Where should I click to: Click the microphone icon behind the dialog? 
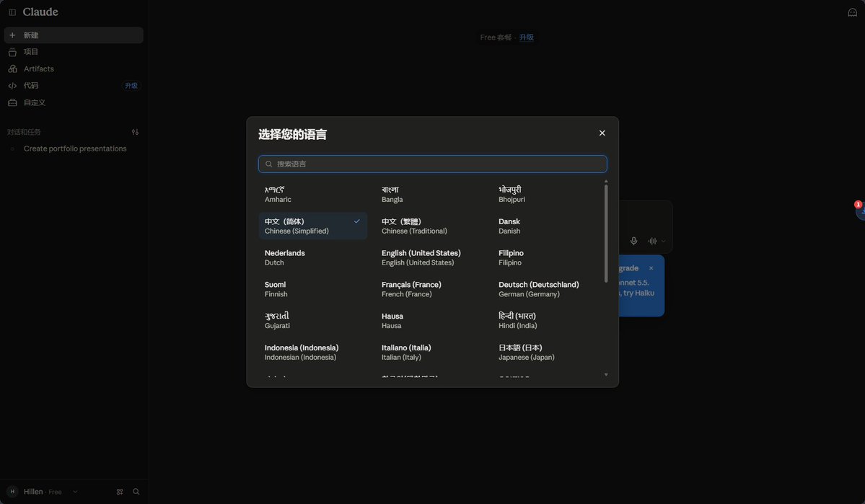[x=634, y=241]
